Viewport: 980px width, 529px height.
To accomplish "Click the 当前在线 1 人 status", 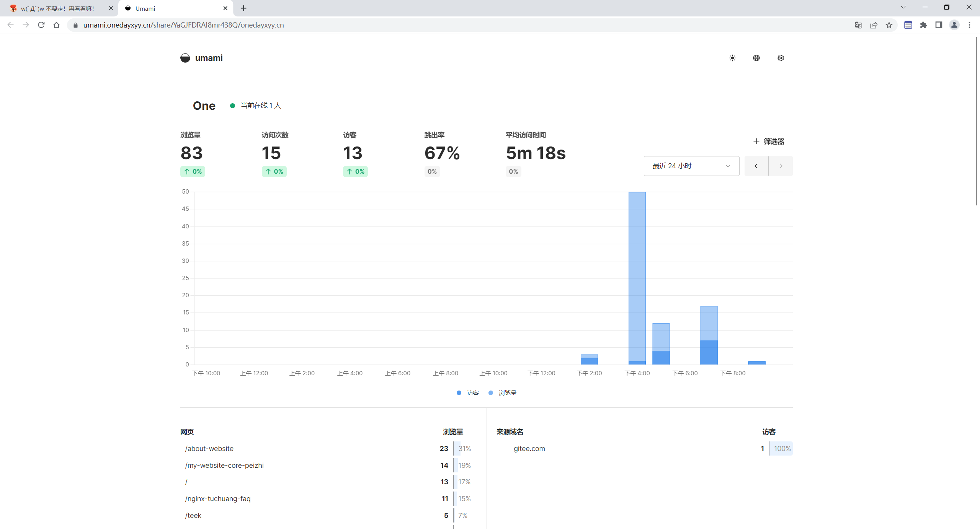I will click(x=256, y=106).
